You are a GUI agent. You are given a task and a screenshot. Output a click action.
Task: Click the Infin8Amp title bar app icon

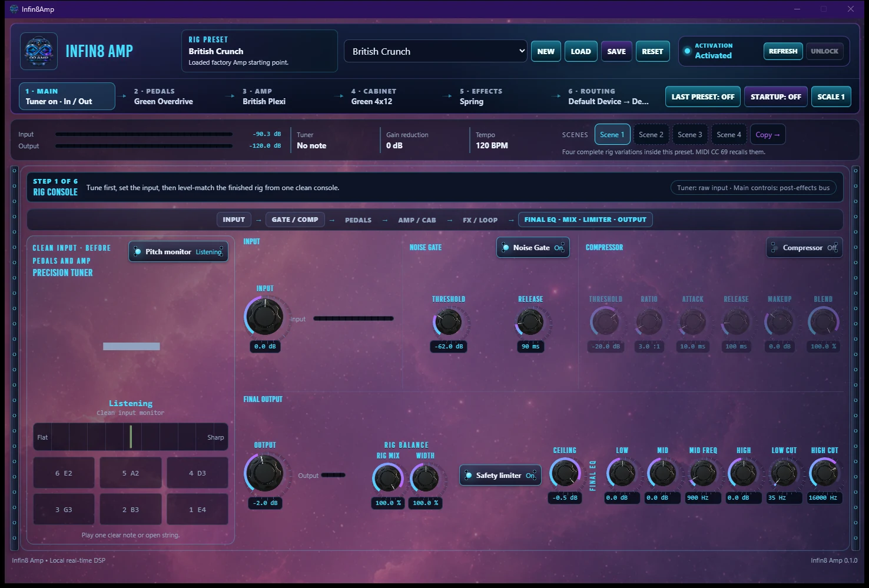click(14, 9)
